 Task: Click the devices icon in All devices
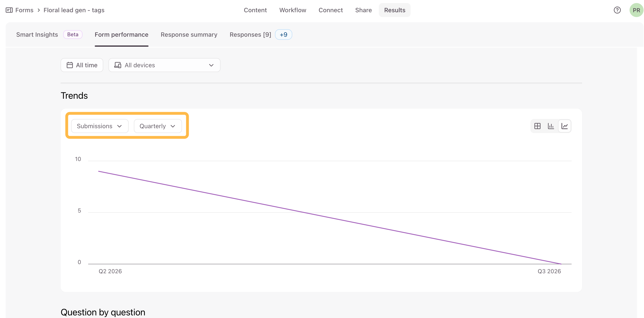click(118, 65)
